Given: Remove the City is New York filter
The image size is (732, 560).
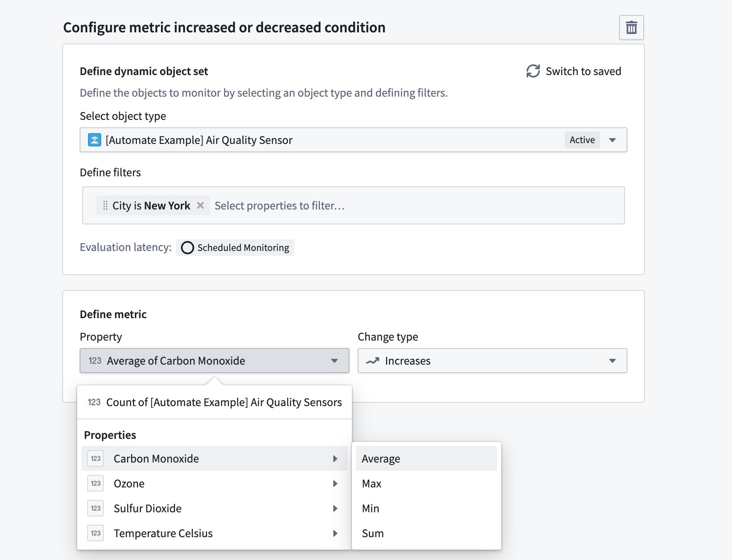Looking at the screenshot, I should (x=200, y=205).
